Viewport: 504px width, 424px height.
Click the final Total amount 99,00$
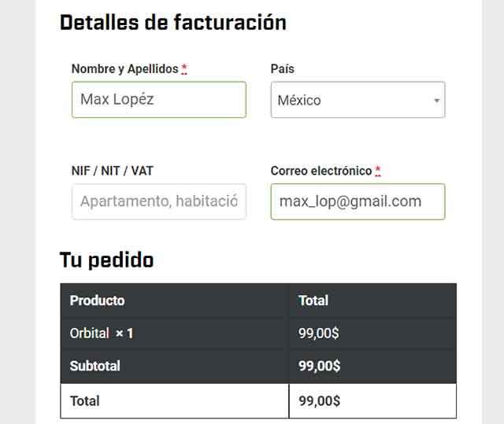319,400
